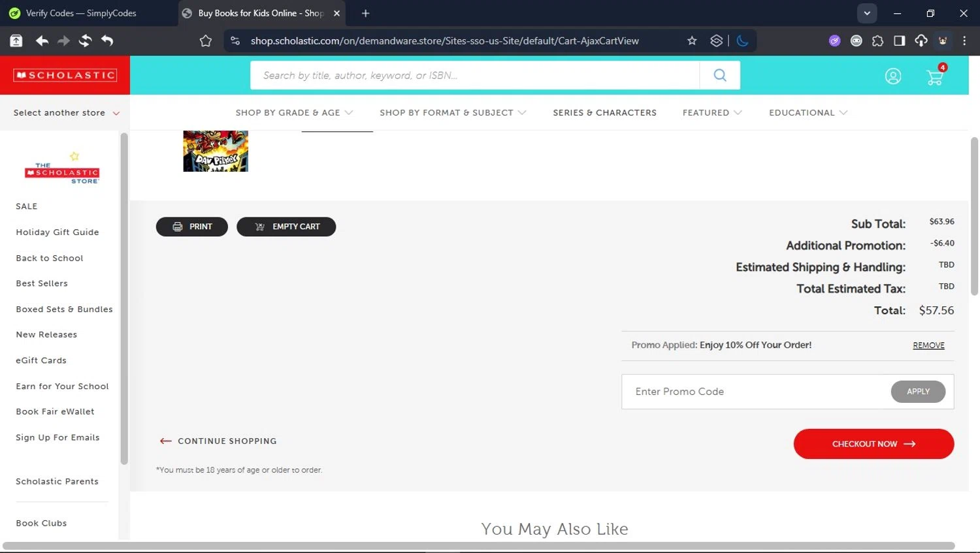The image size is (980, 553).
Task: Open Series & Characters menu
Action: (x=604, y=113)
